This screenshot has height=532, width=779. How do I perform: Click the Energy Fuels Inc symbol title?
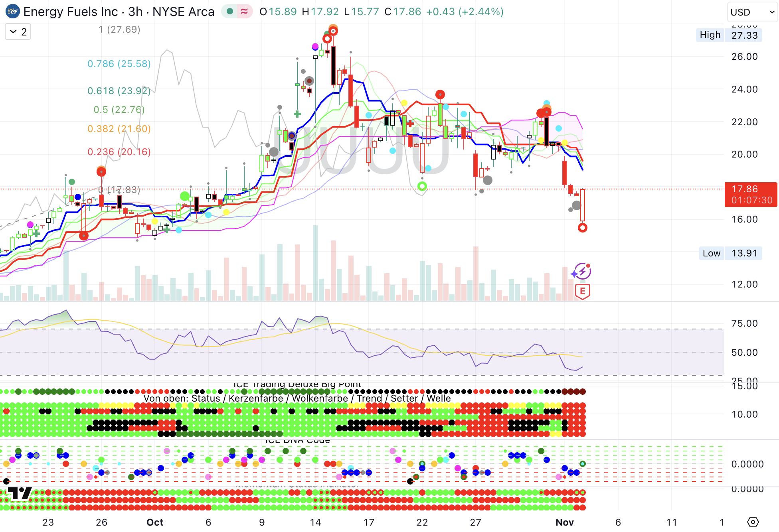pyautogui.click(x=71, y=12)
